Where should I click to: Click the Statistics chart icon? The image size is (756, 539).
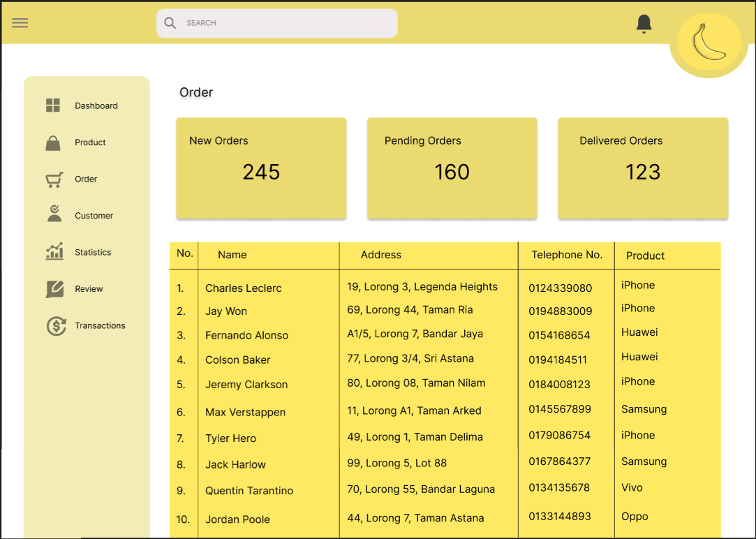(x=54, y=251)
